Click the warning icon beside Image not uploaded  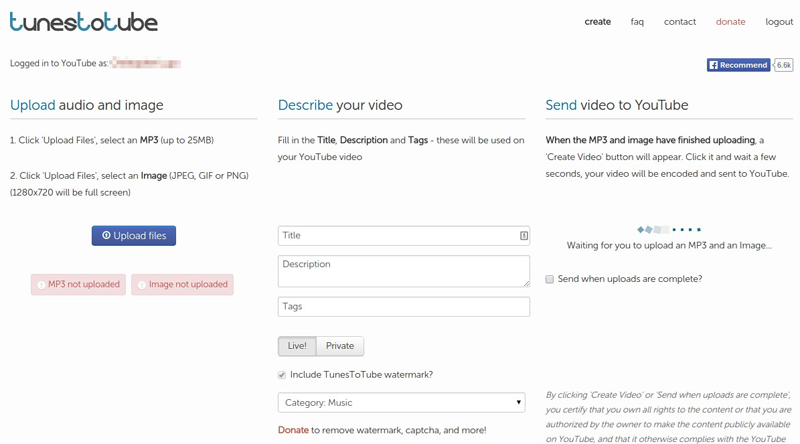pyautogui.click(x=142, y=285)
